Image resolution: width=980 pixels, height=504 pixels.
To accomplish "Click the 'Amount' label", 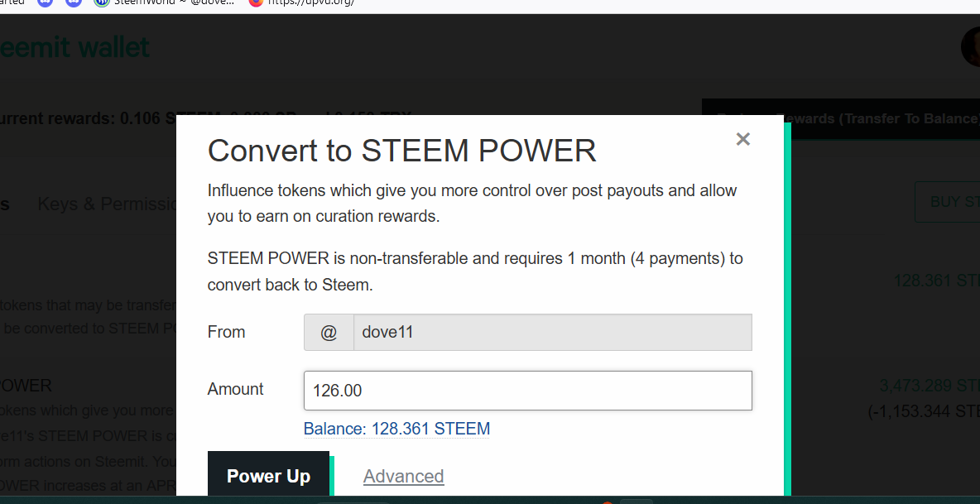I will pos(236,389).
